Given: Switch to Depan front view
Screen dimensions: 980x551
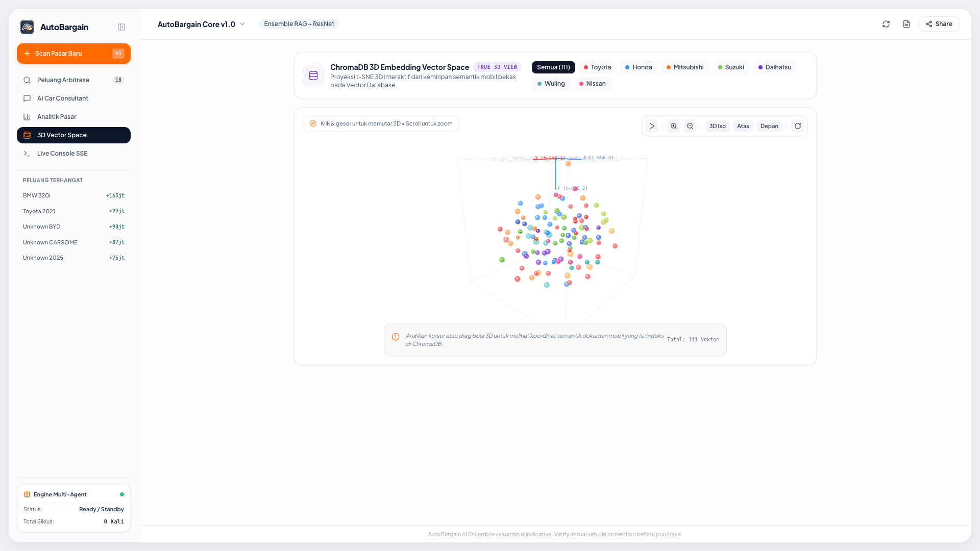Looking at the screenshot, I should pos(769,126).
